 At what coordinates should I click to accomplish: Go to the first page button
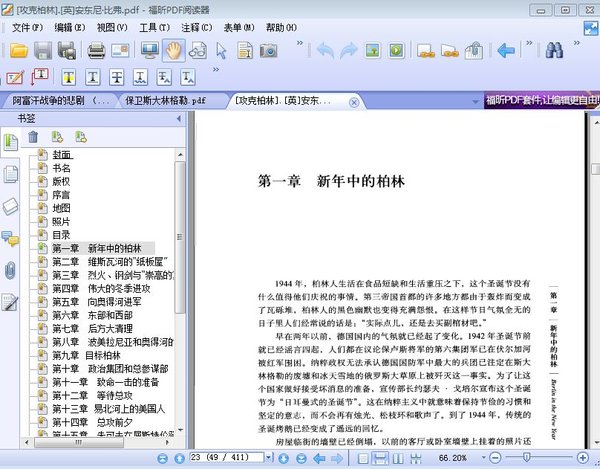pos(162,458)
